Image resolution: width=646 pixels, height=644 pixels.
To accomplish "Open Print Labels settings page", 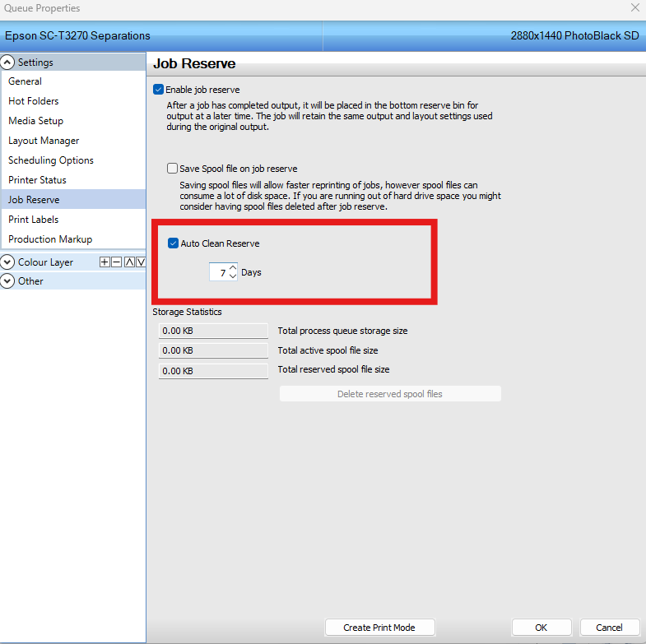I will [x=73, y=220].
